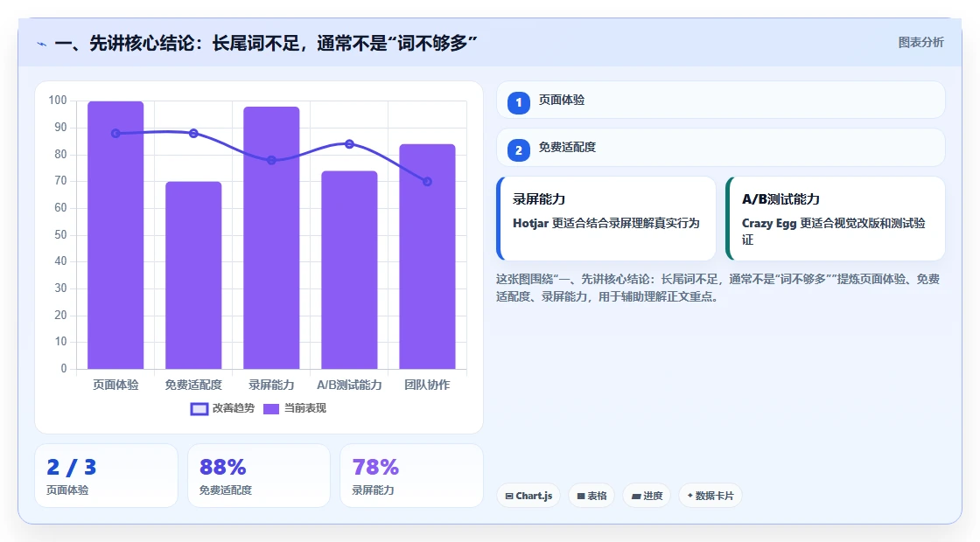Image resolution: width=980 pixels, height=542 pixels.
Task: Click the 进度 tag
Action: (647, 496)
